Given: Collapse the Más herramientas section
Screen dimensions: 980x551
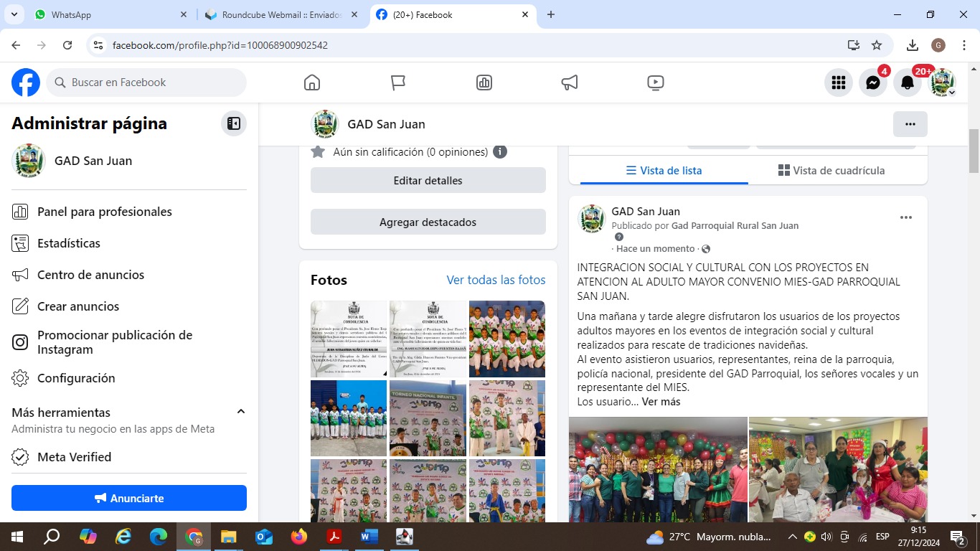Looking at the screenshot, I should [241, 412].
